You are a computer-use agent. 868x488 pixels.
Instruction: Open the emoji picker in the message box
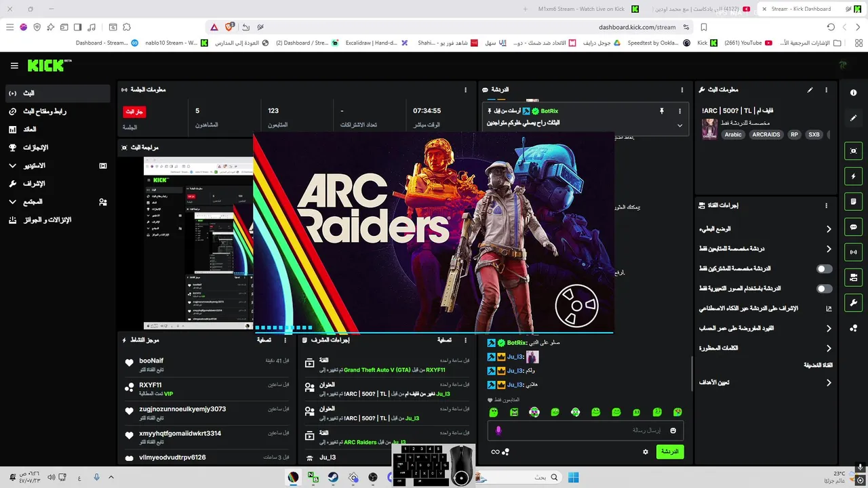tap(673, 430)
